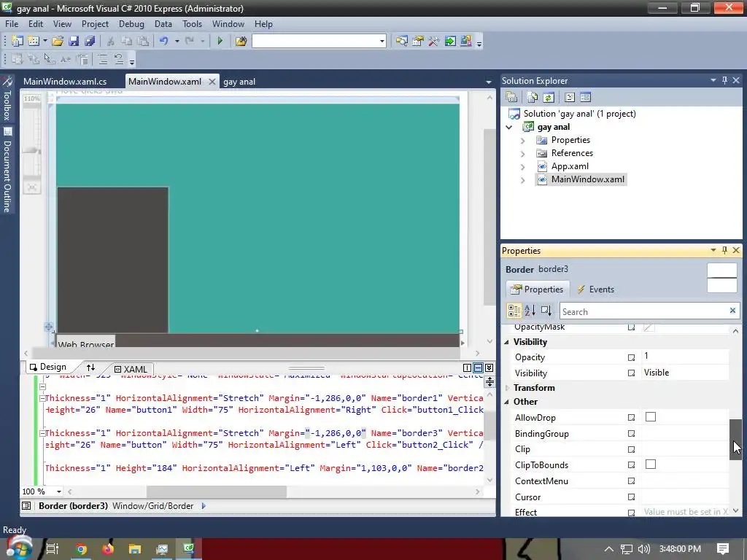Click the Properties panel vertical scrollbar
This screenshot has width=747, height=560.
click(735, 439)
